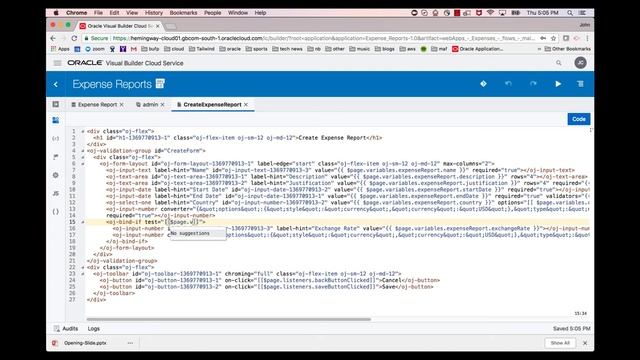Open the header menu icon right of Run
The width and height of the screenshot is (640, 360).
(x=580, y=84)
